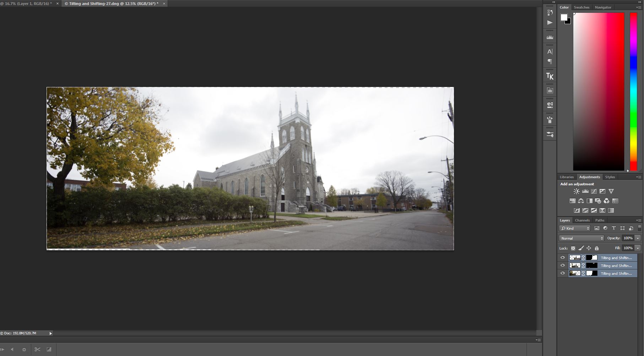Add a Brightness/Contrast adjustment
This screenshot has height=356, width=644.
click(x=577, y=191)
